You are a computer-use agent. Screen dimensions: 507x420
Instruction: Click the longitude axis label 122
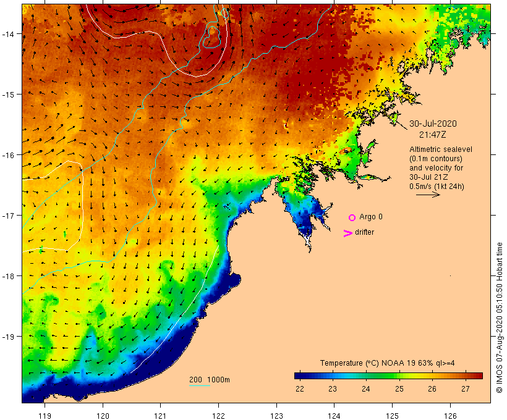218,416
